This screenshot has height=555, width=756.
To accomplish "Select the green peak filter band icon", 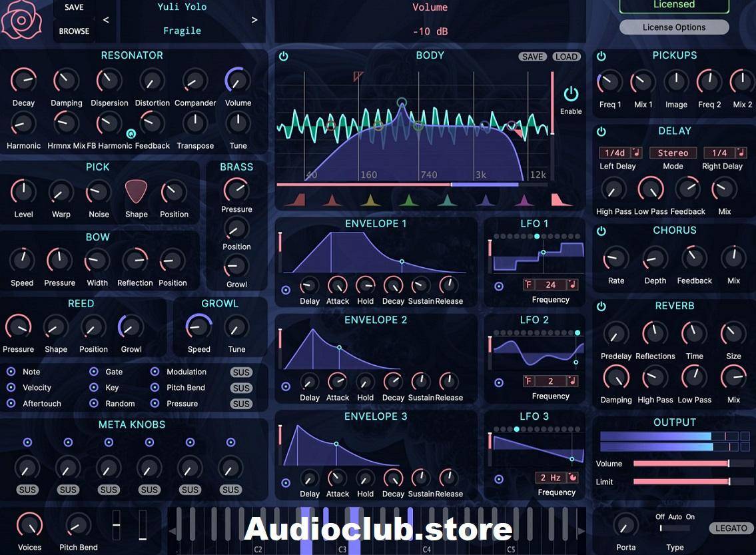I will tap(408, 200).
